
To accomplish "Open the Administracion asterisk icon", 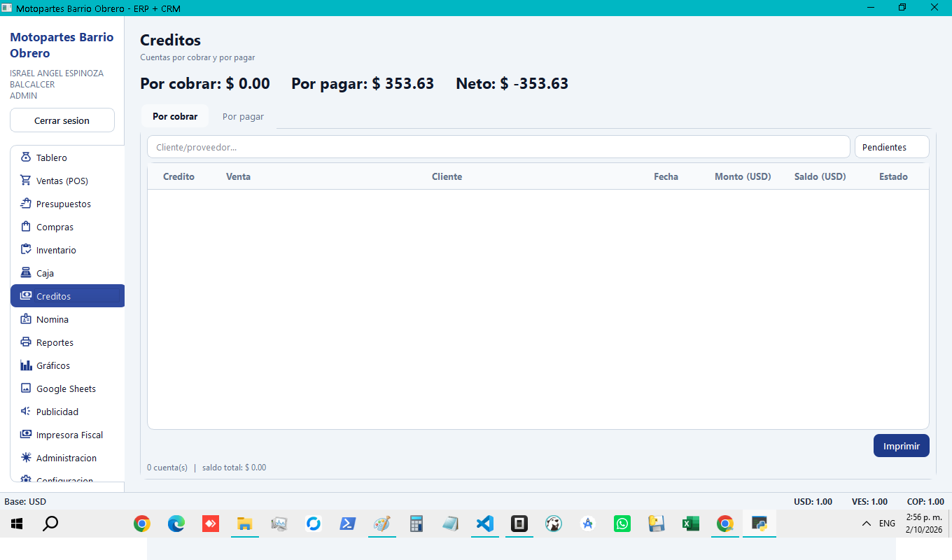I will pyautogui.click(x=26, y=458).
